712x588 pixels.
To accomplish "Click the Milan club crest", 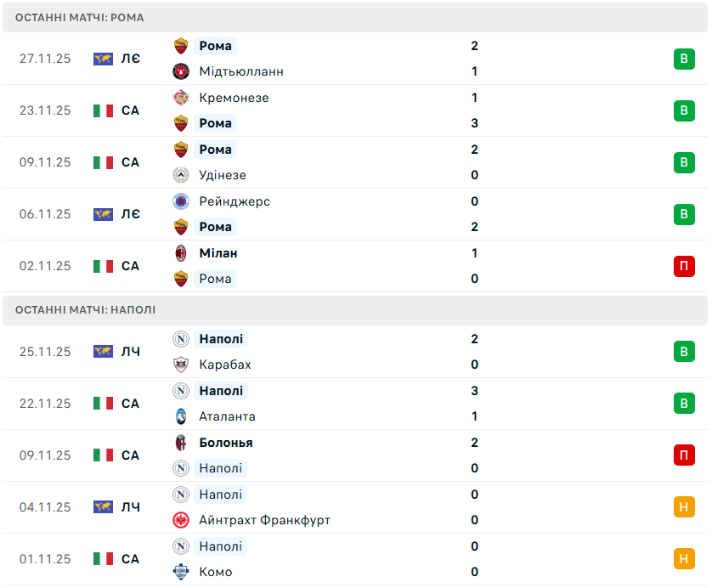I will [x=180, y=253].
